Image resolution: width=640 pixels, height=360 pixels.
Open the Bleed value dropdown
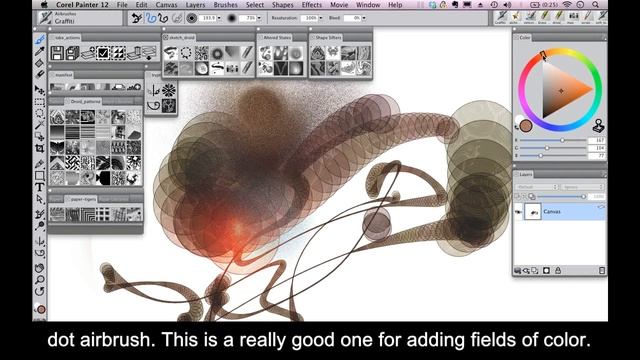click(364, 18)
